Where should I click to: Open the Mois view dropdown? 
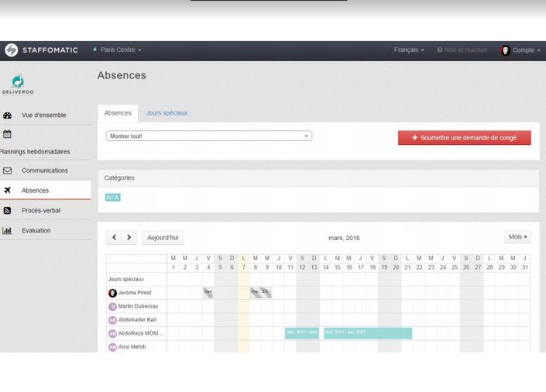(x=517, y=237)
